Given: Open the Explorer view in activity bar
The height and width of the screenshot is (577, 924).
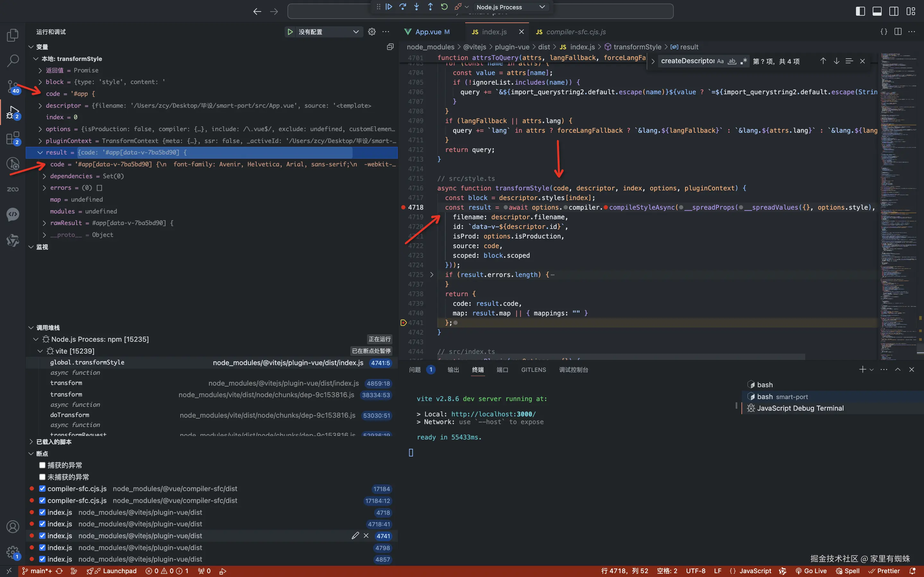Looking at the screenshot, I should point(13,35).
